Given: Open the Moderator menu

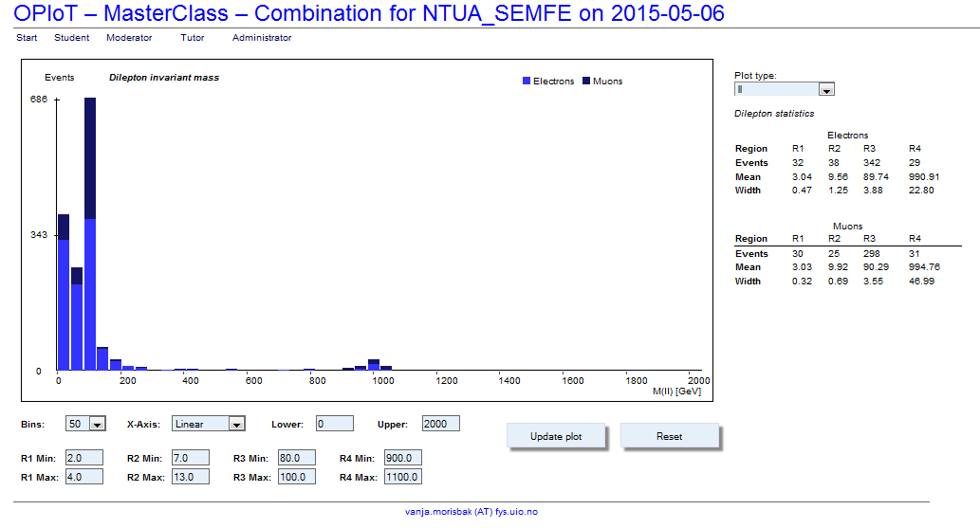Looking at the screenshot, I should tap(129, 38).
